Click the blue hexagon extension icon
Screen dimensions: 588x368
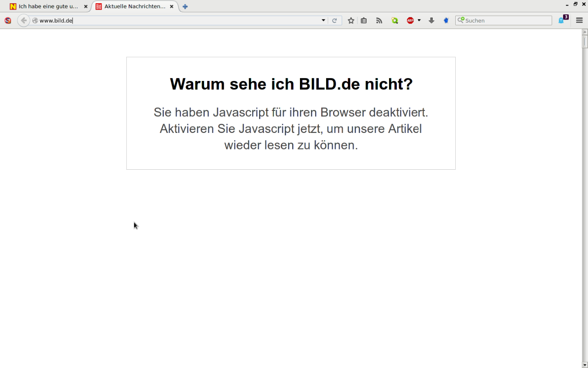[446, 20]
